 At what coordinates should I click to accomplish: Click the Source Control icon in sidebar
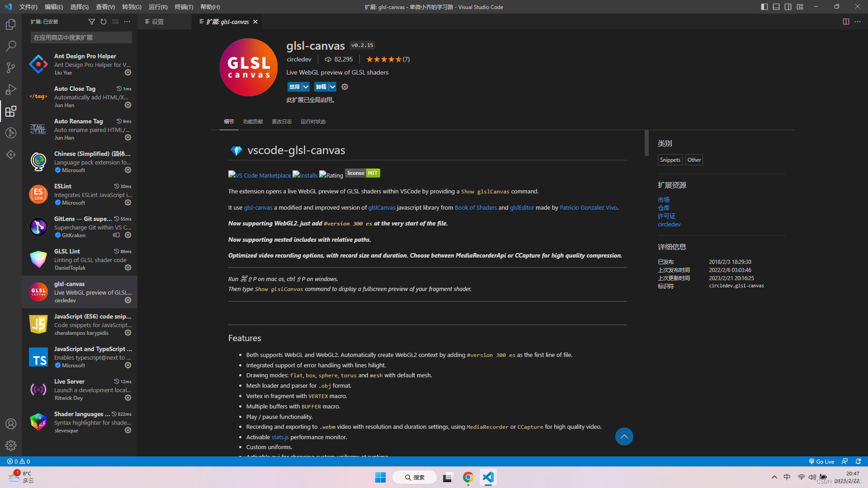point(11,67)
